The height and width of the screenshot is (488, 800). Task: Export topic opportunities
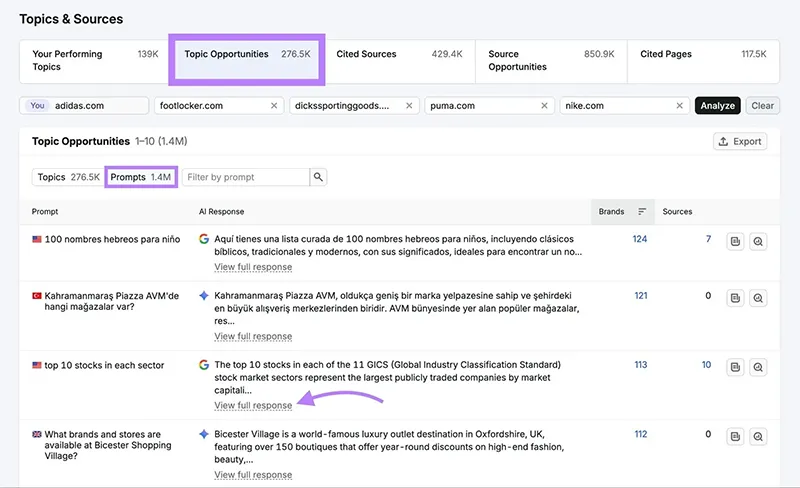point(740,141)
